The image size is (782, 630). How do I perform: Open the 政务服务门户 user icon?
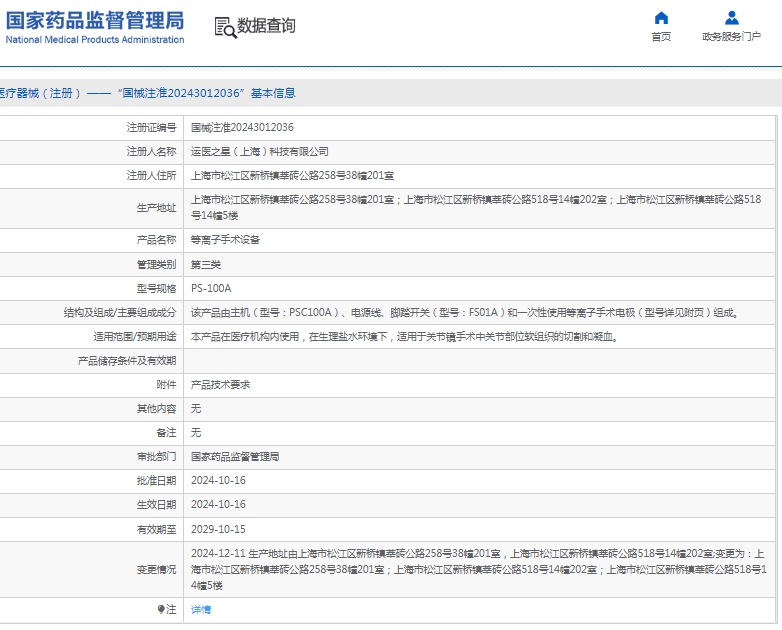coord(732,18)
